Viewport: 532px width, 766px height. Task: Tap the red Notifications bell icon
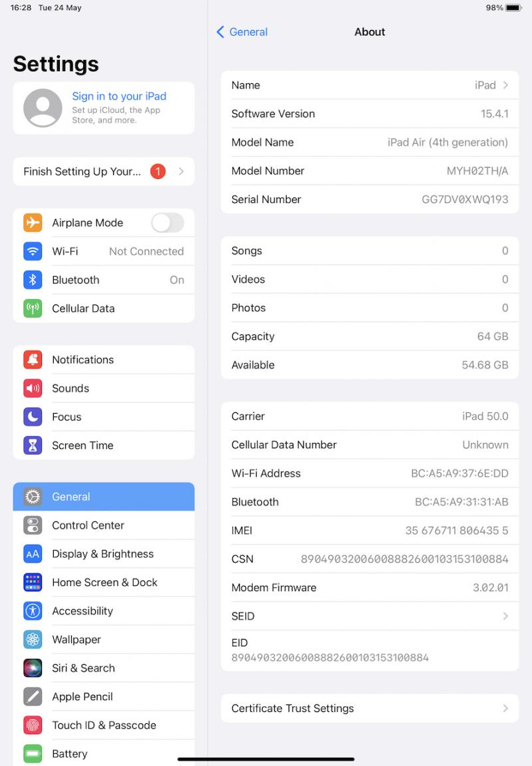[33, 360]
